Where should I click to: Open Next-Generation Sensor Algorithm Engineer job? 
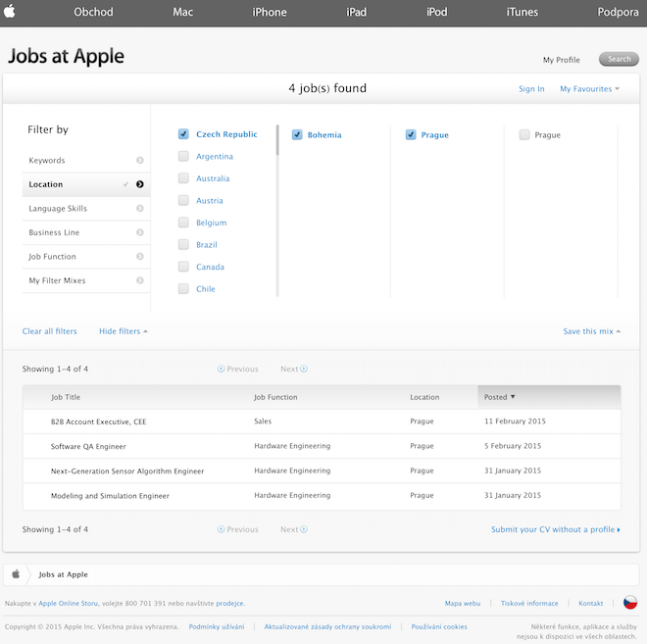127,471
